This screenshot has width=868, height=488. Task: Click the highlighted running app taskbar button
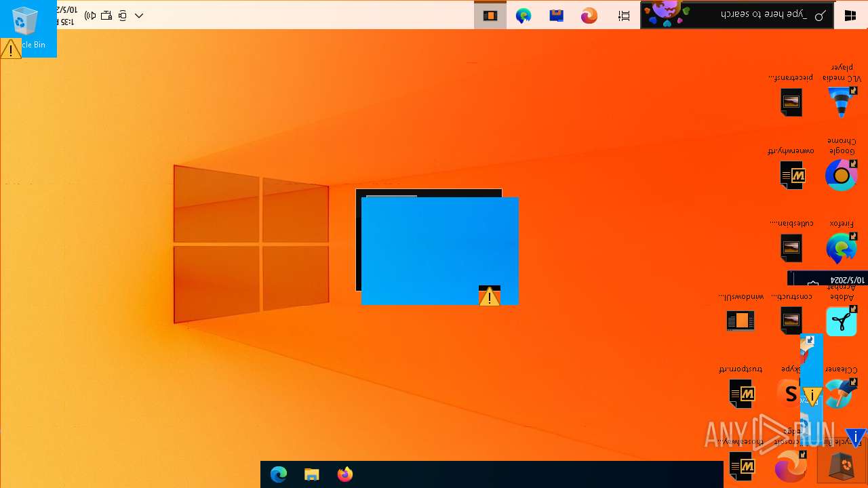coord(490,16)
